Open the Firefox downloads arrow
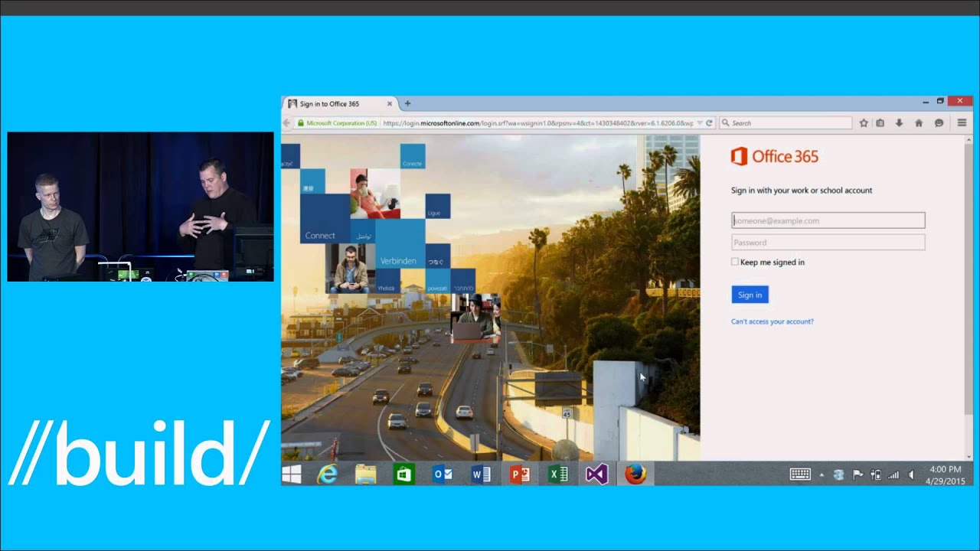The width and height of the screenshot is (980, 551). 899,123
